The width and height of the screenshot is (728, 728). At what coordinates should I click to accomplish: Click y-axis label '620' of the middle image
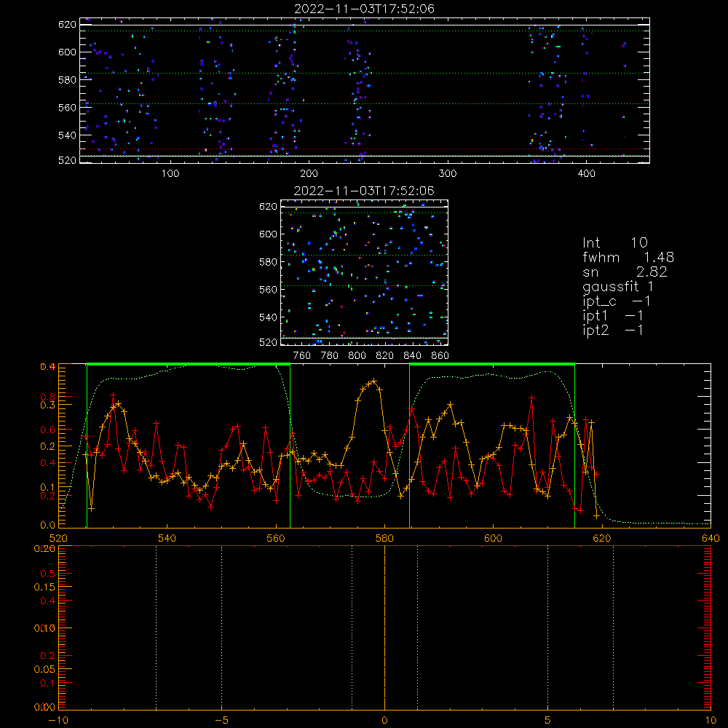click(x=268, y=207)
